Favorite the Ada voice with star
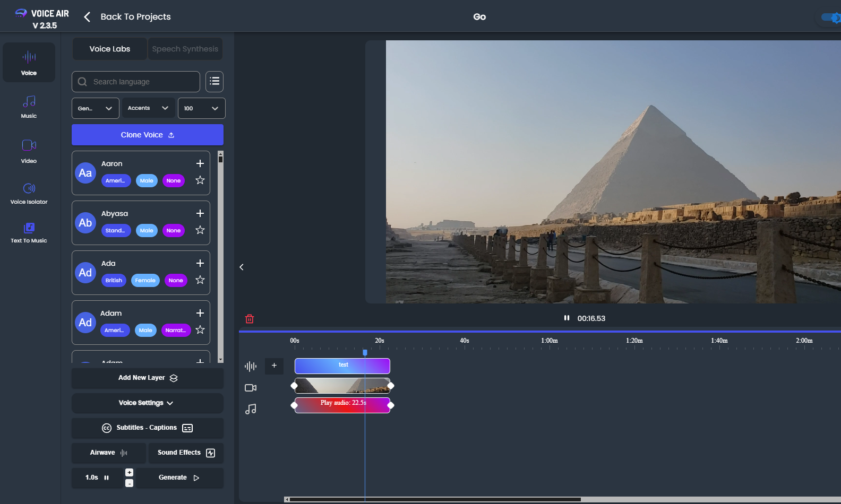 (x=200, y=280)
